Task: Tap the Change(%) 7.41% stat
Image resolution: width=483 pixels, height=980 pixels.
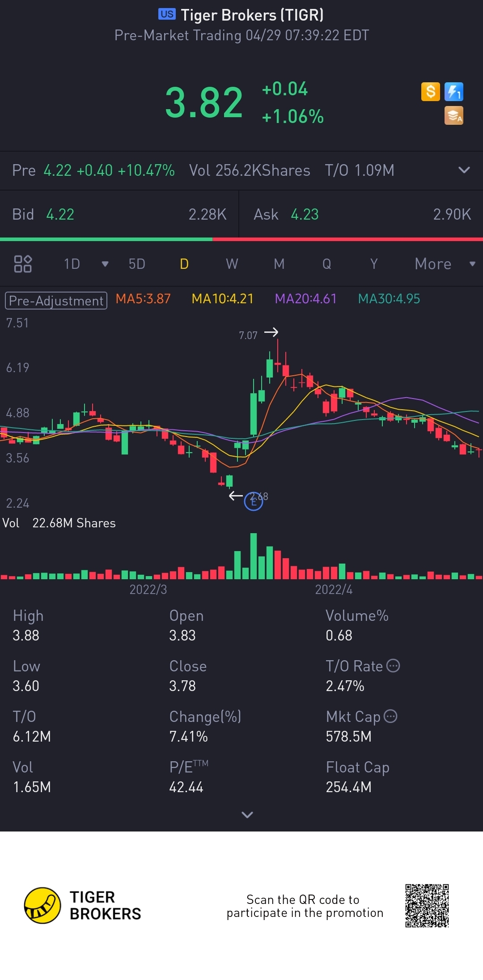Action: click(205, 726)
